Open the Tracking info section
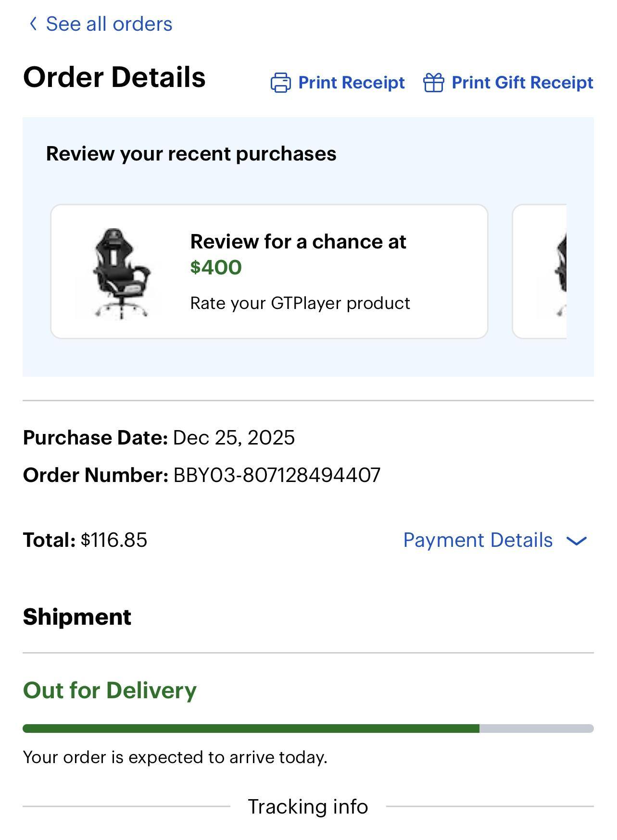Screen dimensions: 617x840 point(308,806)
